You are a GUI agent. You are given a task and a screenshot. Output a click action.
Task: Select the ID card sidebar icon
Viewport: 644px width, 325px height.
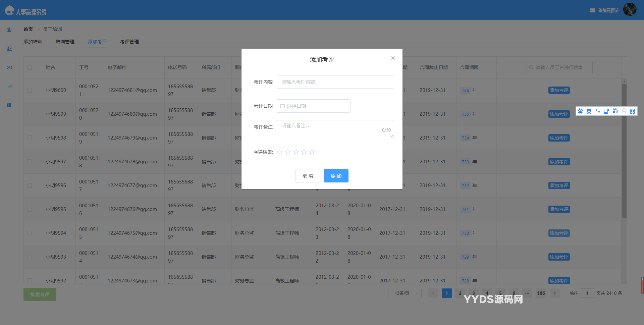9,49
